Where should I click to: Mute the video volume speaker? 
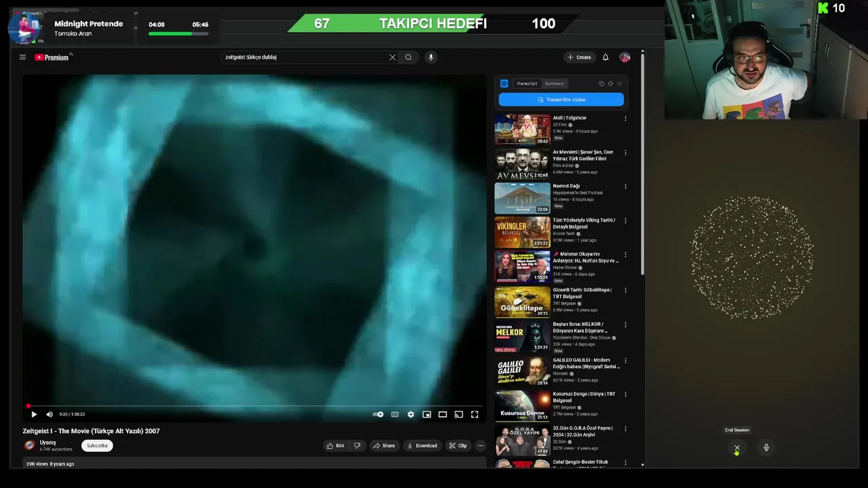[50, 414]
